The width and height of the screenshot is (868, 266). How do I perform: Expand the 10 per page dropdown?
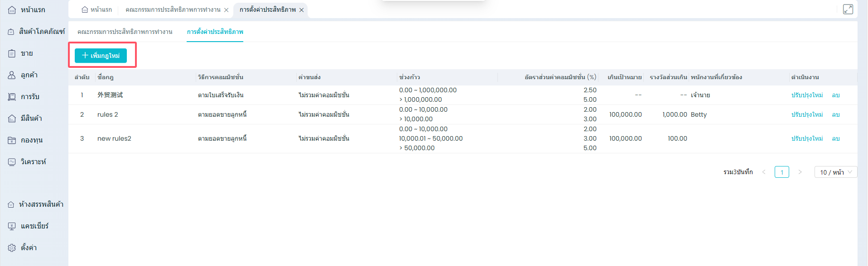[x=835, y=172]
